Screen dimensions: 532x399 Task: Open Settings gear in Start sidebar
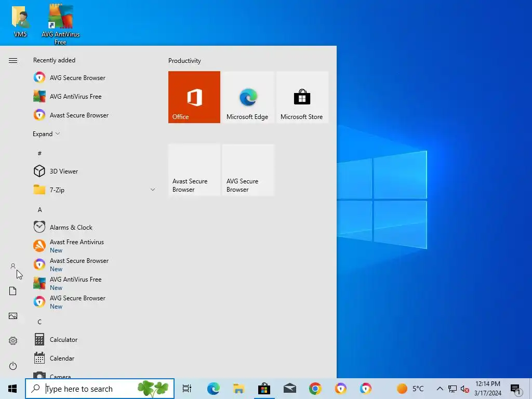pos(13,341)
